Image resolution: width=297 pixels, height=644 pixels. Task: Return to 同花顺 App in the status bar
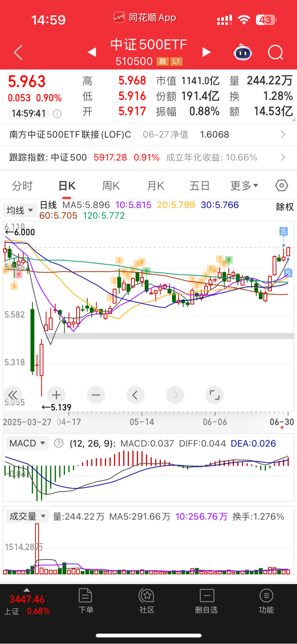tap(145, 17)
